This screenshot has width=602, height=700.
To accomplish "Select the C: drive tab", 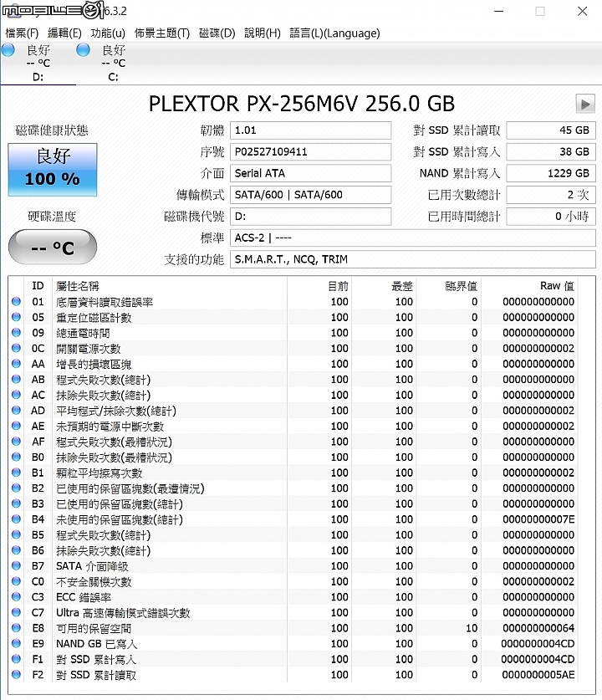I will coord(114,63).
